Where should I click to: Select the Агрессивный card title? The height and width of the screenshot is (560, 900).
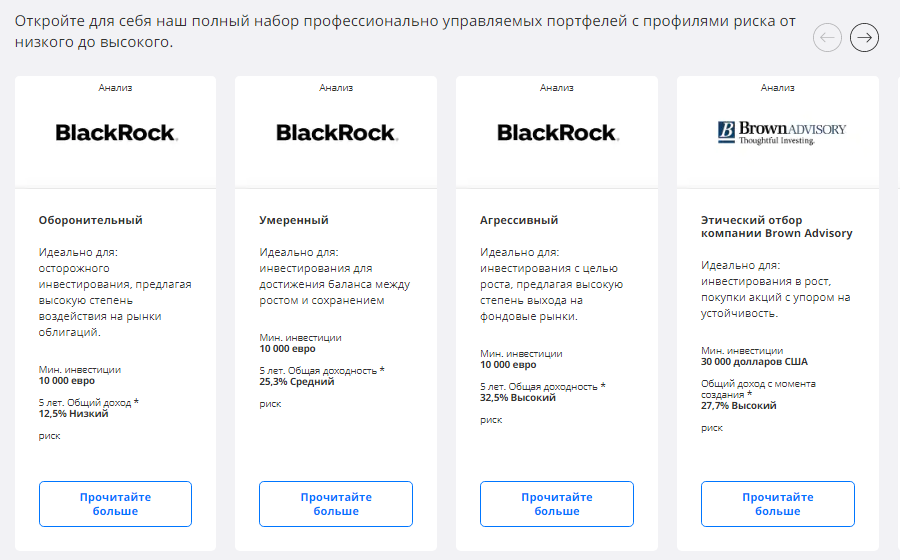pyautogui.click(x=519, y=220)
